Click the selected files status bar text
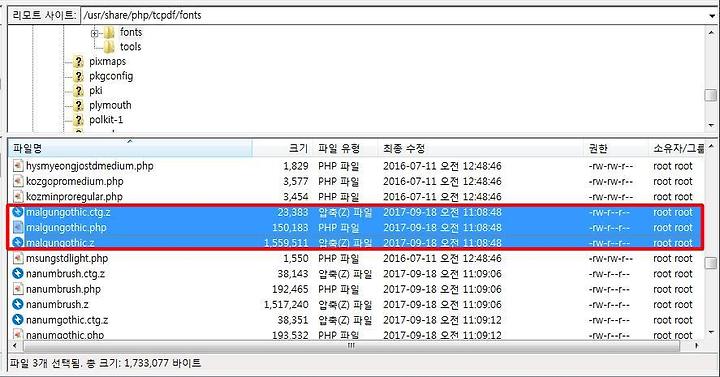 pos(105,363)
